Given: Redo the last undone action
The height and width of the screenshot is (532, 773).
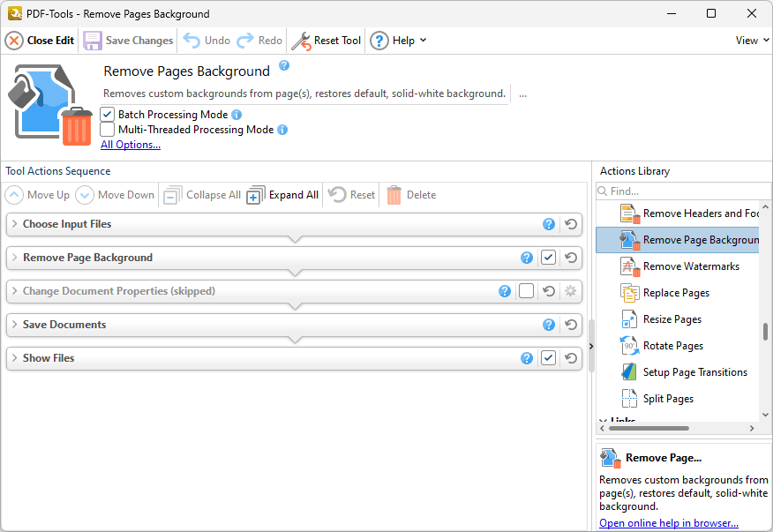Looking at the screenshot, I should click(x=259, y=41).
